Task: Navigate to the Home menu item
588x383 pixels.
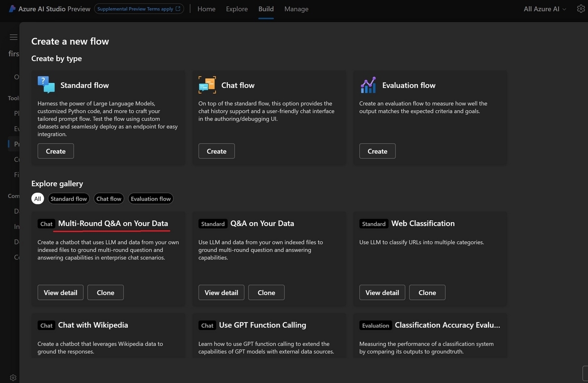Action: click(206, 8)
